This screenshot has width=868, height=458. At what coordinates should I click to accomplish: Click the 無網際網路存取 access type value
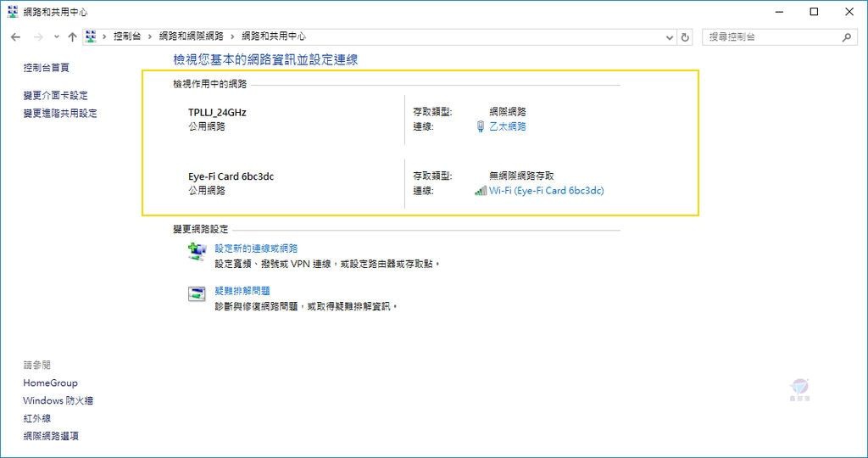coord(521,176)
